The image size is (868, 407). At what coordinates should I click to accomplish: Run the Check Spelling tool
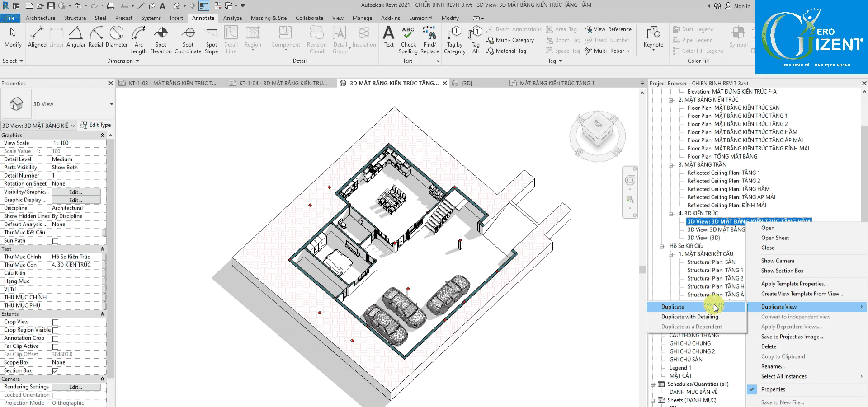[408, 39]
